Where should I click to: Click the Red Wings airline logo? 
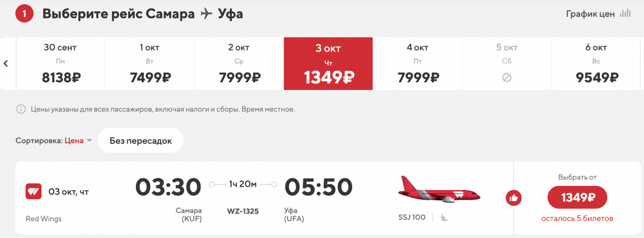(34, 191)
